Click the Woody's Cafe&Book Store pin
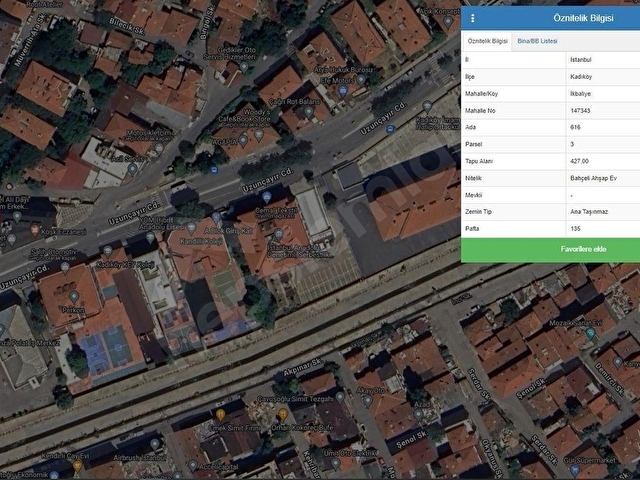 tap(259, 134)
